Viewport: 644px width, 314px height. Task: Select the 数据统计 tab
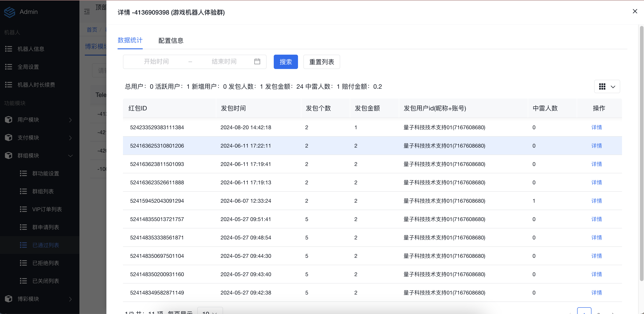[130, 40]
